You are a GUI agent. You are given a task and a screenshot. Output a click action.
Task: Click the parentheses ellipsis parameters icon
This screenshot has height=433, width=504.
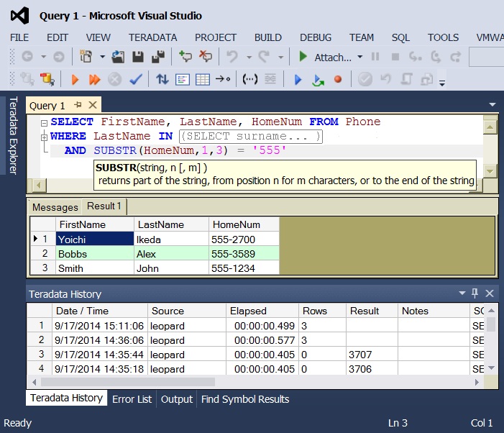click(249, 78)
